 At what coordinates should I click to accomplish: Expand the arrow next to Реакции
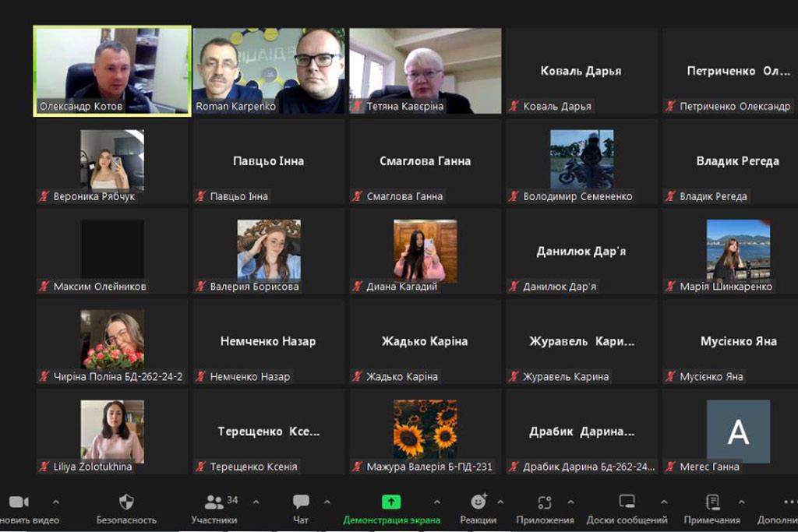500,502
